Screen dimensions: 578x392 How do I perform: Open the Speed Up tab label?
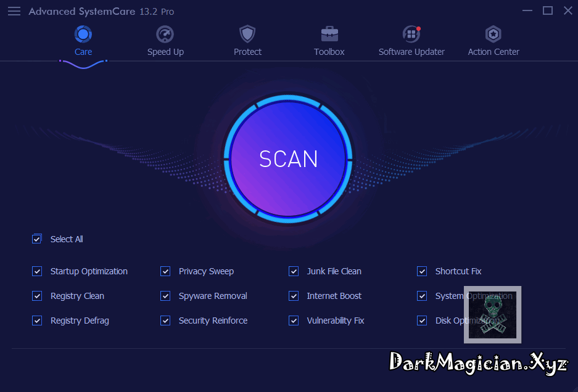165,52
